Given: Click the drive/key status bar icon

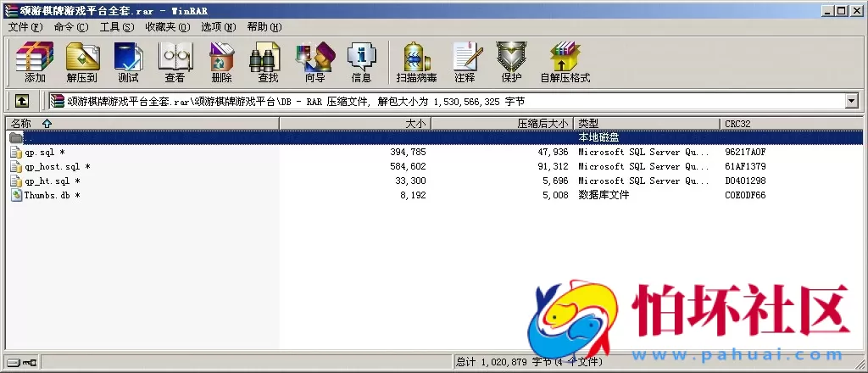Looking at the screenshot, I should 22,363.
